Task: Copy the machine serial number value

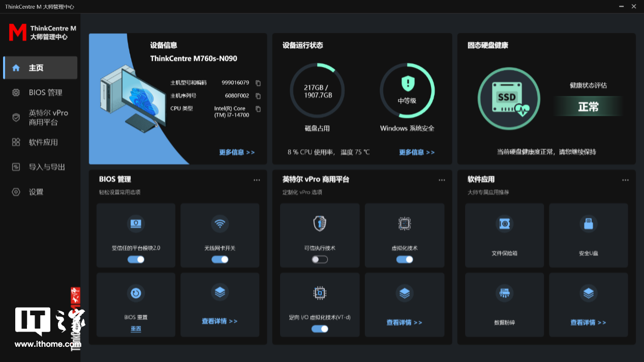Action: [258, 96]
